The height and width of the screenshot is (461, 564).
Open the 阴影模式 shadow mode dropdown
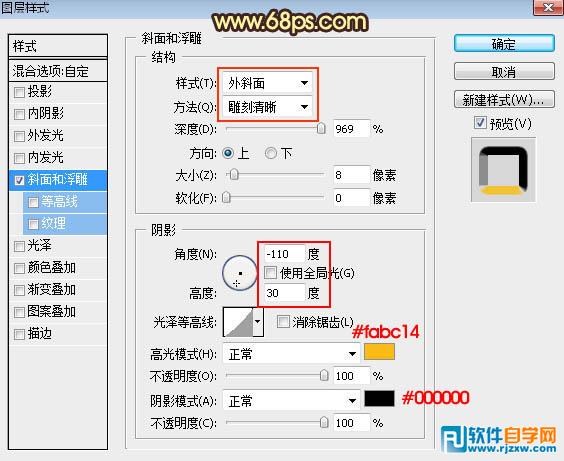[x=291, y=400]
